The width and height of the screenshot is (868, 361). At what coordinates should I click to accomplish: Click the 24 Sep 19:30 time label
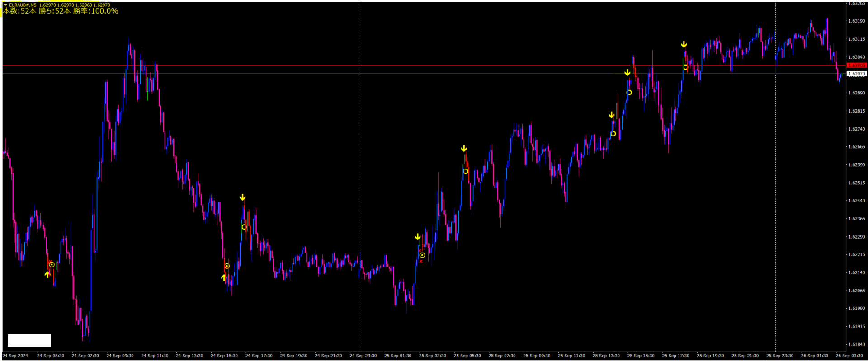(x=294, y=356)
